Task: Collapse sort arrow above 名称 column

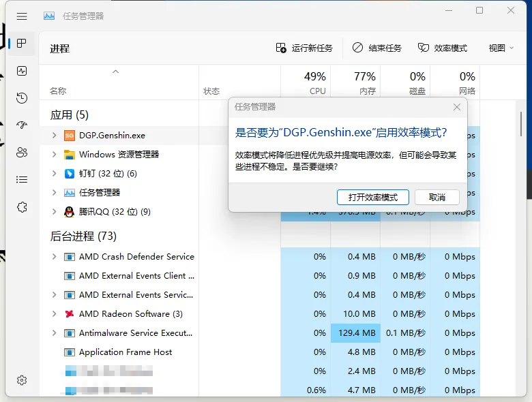Action: 116,72
